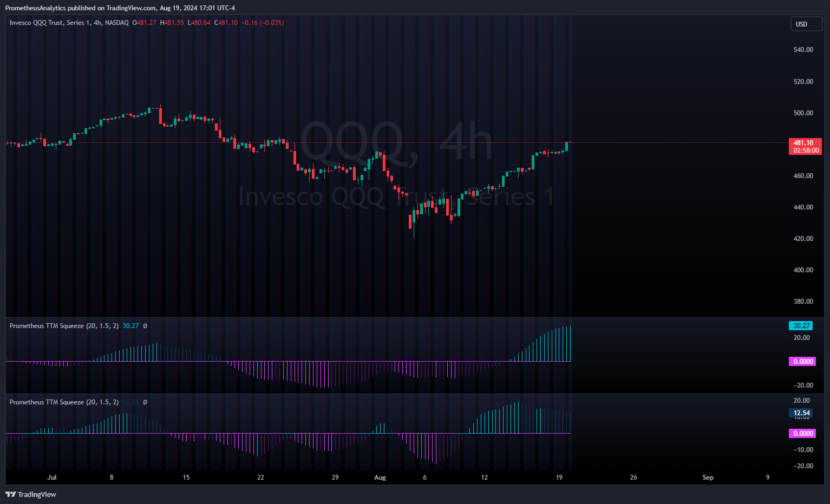830x504 pixels.
Task: Click the 02:58:00 bar countdown timer
Action: click(x=805, y=150)
